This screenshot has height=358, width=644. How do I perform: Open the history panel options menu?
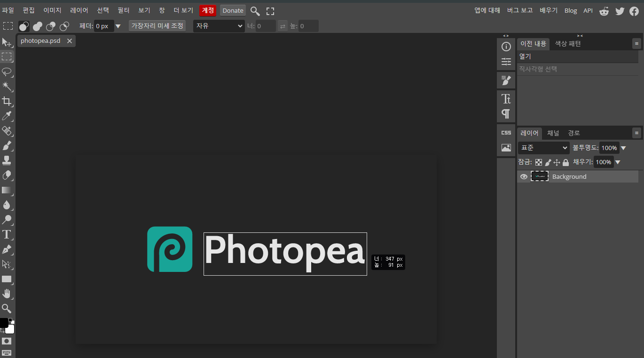pyautogui.click(x=636, y=44)
